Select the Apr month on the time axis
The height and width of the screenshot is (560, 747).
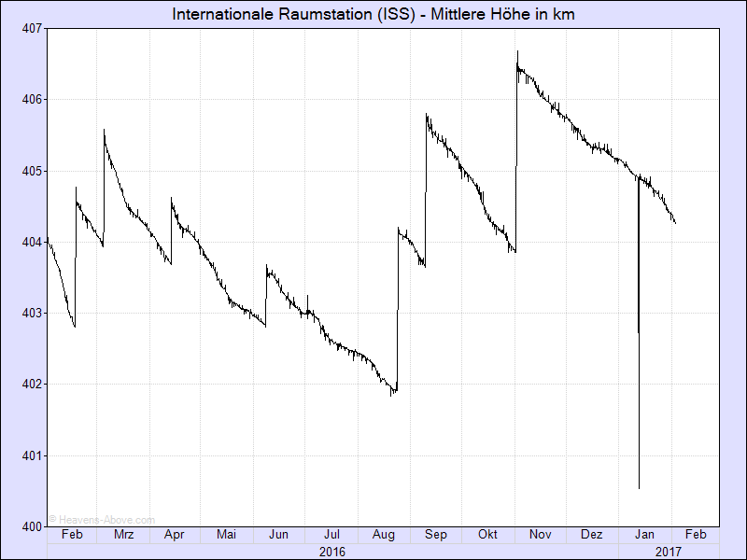point(175,536)
